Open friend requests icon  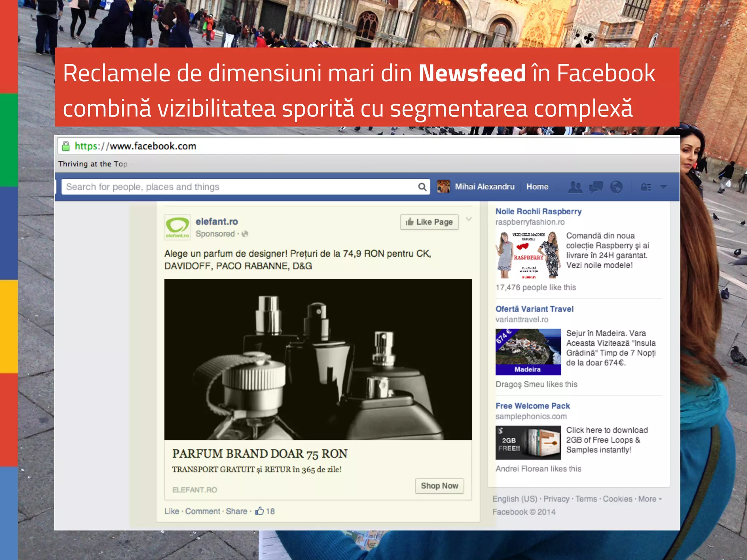pos(576,187)
